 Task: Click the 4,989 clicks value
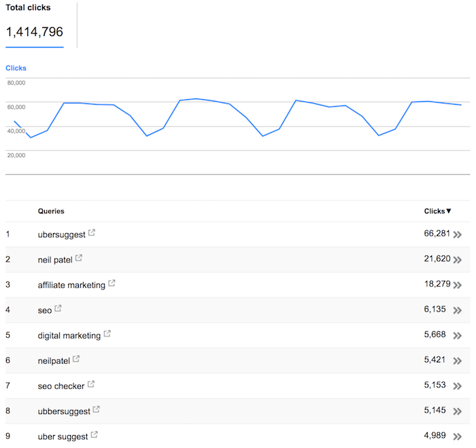point(435,435)
